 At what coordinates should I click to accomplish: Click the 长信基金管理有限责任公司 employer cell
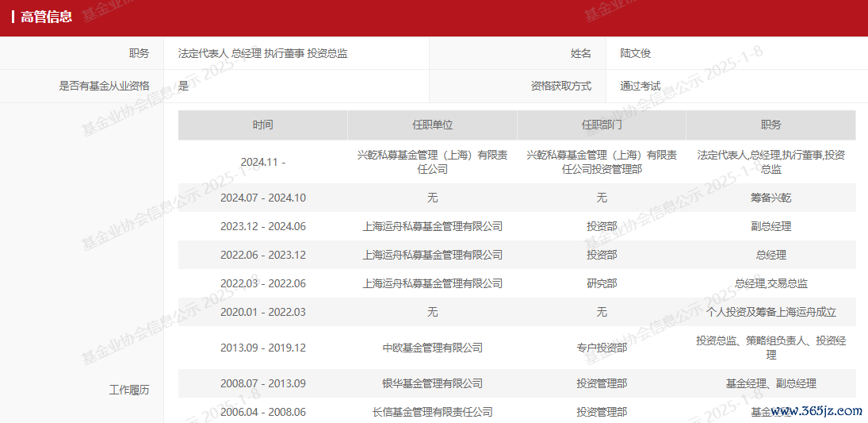click(432, 413)
